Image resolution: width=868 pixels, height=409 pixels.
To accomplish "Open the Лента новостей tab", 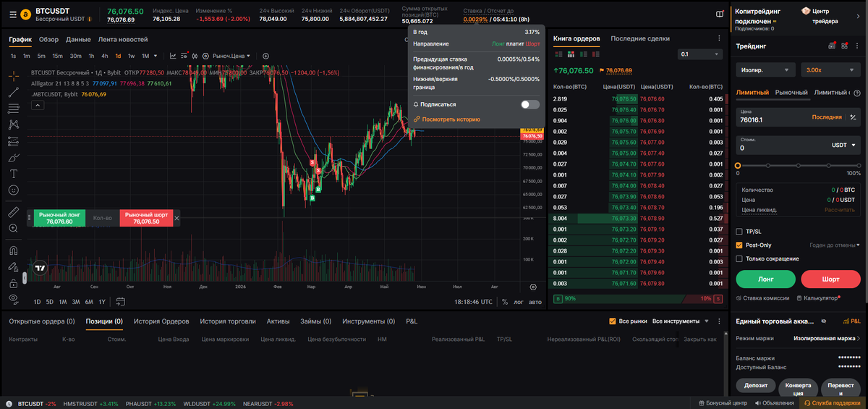I will tap(123, 39).
